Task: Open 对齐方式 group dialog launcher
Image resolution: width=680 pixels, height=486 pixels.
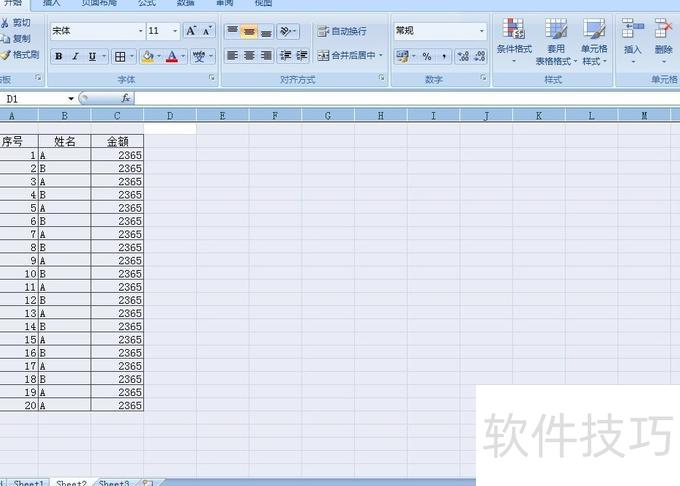Action: pyautogui.click(x=381, y=78)
